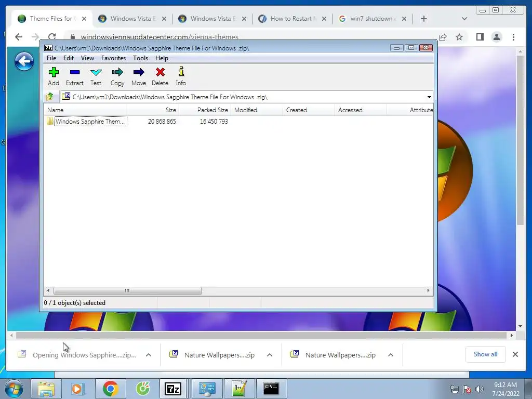Viewport: 532px width, 399px height.
Task: Open Chrome tab search chevron
Action: pos(464,19)
